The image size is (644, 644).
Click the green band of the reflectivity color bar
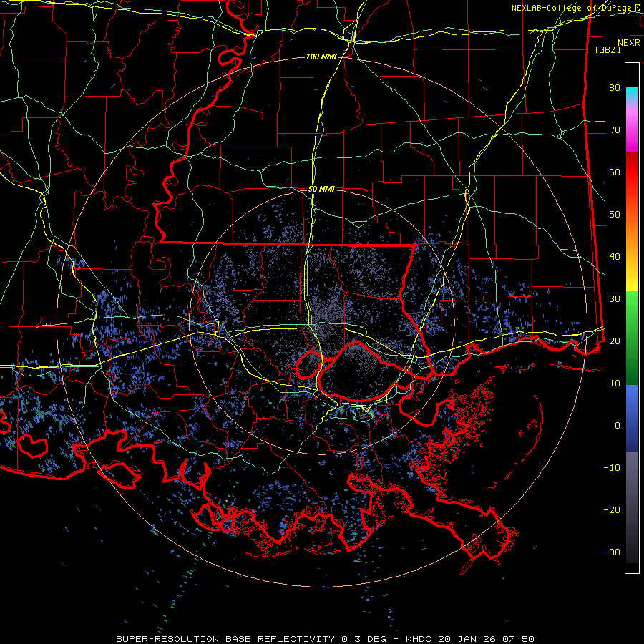pyautogui.click(x=632, y=338)
